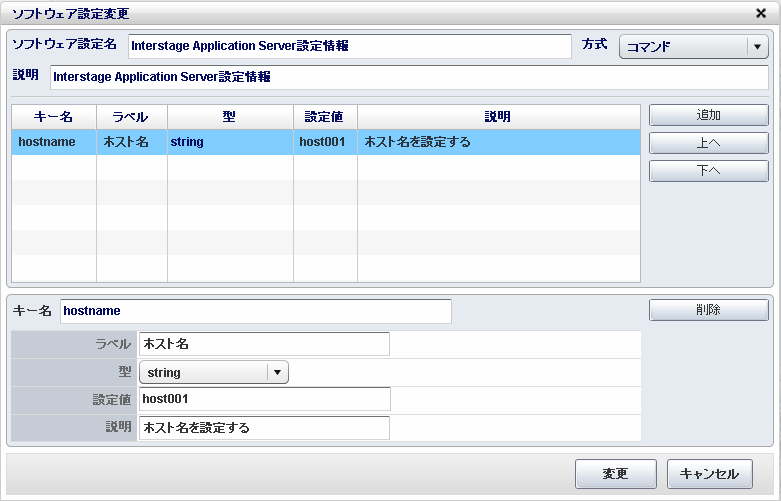The width and height of the screenshot is (781, 501).
Task: Select the hostname cell in the table
Action: [x=54, y=142]
